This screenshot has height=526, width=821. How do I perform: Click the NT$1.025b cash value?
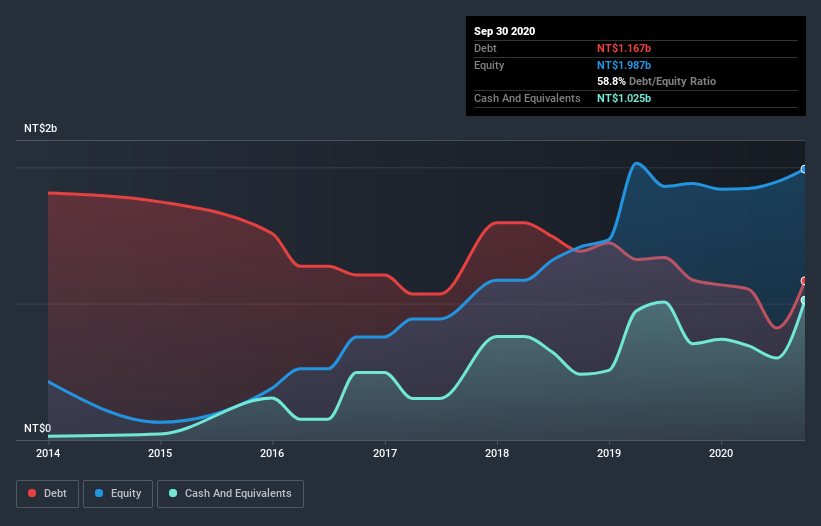[x=624, y=98]
